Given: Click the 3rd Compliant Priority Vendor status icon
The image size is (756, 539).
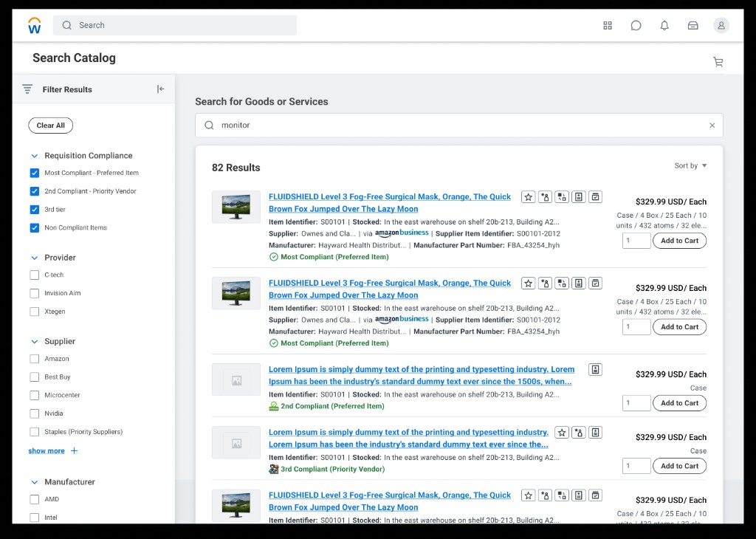Looking at the screenshot, I should click(273, 469).
